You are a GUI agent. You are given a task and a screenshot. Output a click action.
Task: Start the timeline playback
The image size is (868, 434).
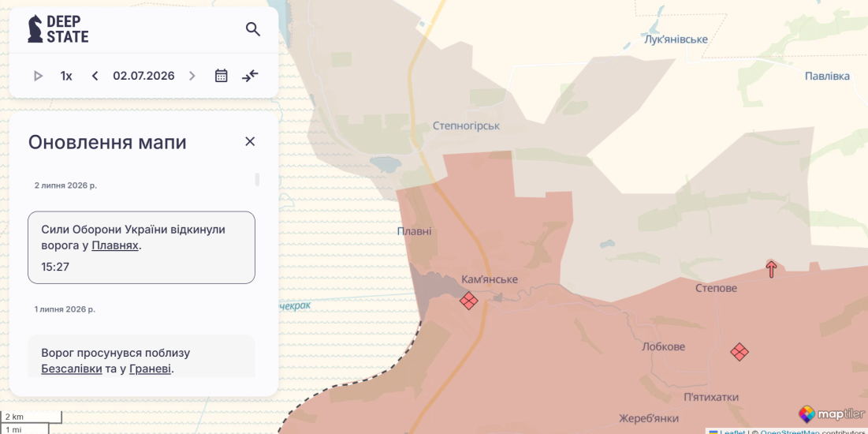click(x=38, y=76)
